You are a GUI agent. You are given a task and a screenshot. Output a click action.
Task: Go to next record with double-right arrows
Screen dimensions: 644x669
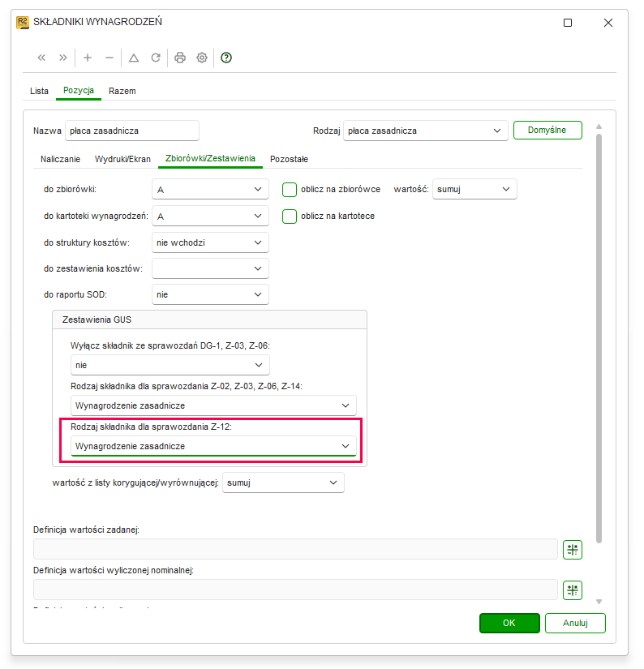click(x=63, y=58)
